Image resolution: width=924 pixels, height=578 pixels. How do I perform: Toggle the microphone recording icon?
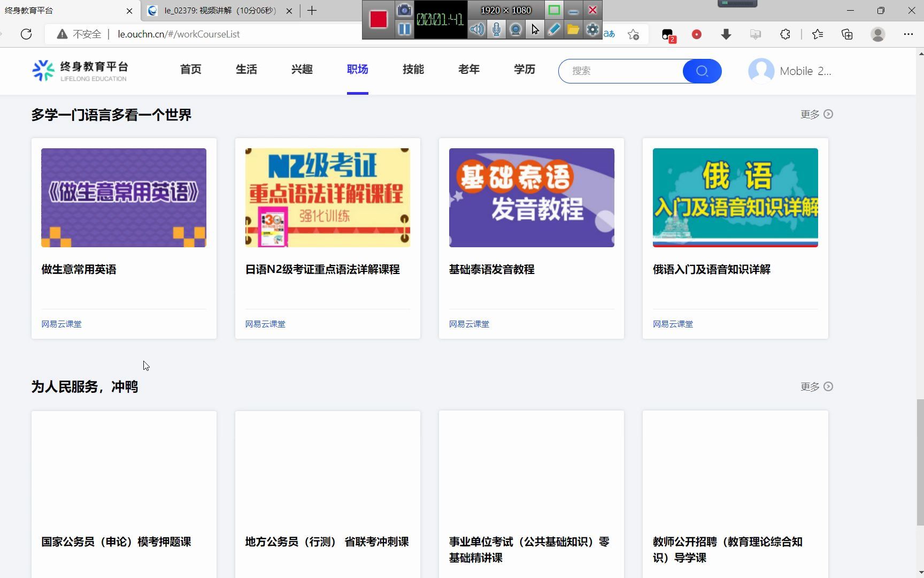(x=496, y=29)
